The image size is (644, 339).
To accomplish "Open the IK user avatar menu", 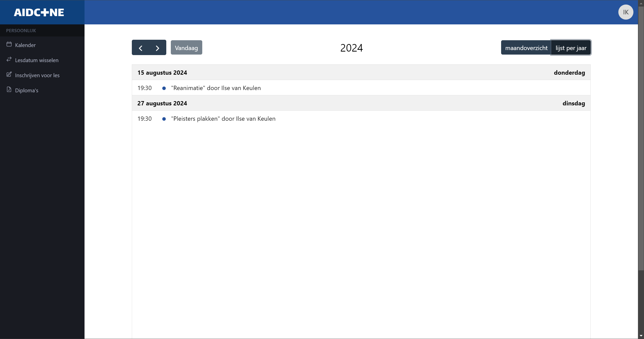I will [626, 12].
